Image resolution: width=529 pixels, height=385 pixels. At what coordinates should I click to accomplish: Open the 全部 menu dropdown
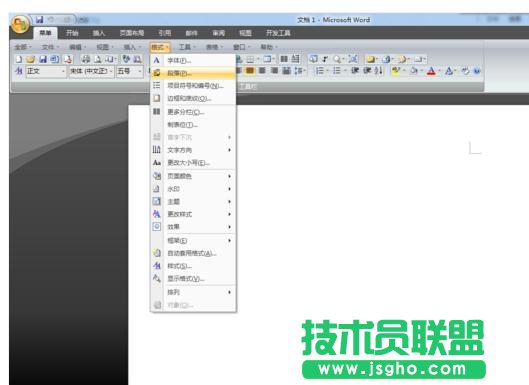tap(23, 47)
